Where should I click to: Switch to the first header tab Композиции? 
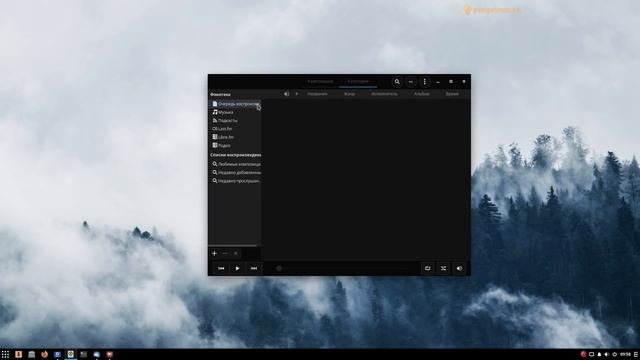[320, 82]
